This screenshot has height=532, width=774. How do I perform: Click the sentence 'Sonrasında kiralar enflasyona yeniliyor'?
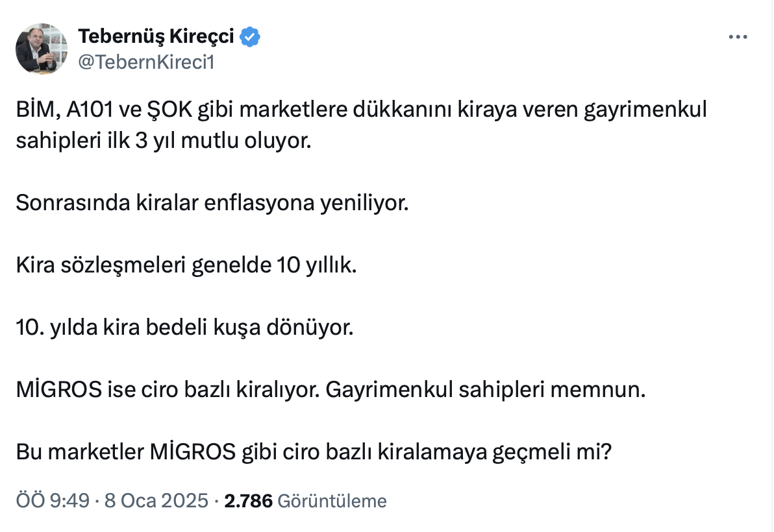pos(212,204)
